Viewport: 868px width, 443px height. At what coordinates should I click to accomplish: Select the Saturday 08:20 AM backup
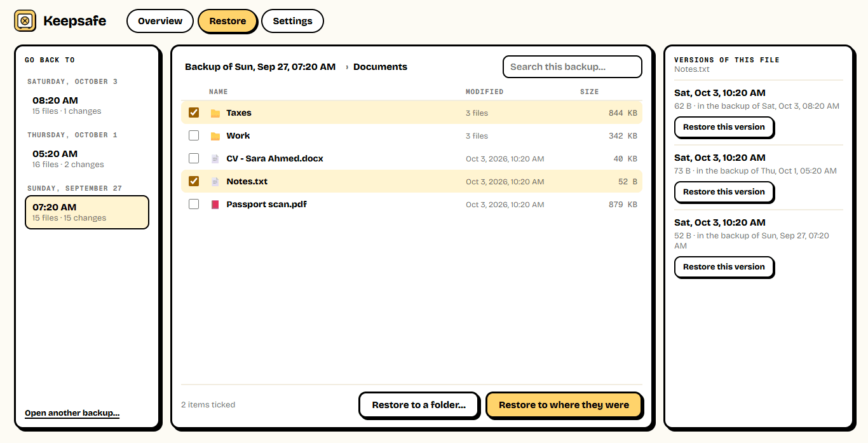pos(87,105)
